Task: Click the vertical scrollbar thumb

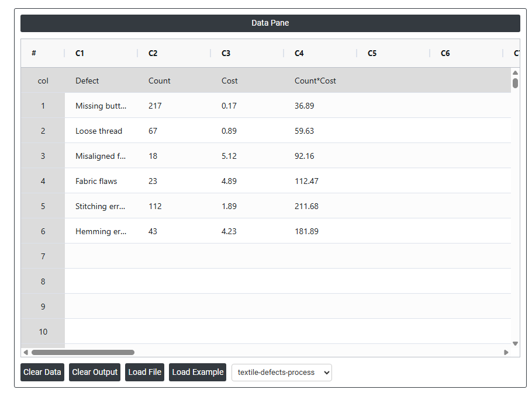Action: point(515,83)
